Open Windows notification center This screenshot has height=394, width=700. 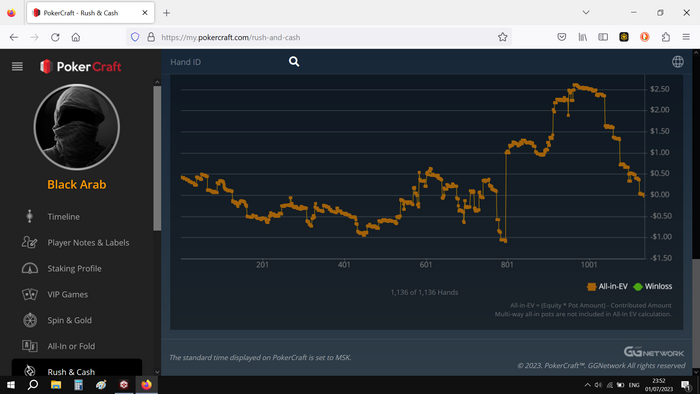click(x=686, y=385)
